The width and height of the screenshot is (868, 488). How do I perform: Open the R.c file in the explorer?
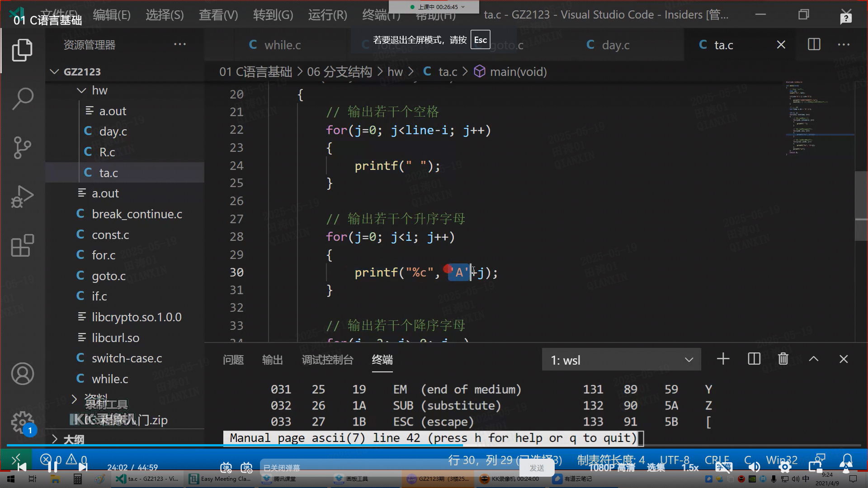tap(107, 152)
